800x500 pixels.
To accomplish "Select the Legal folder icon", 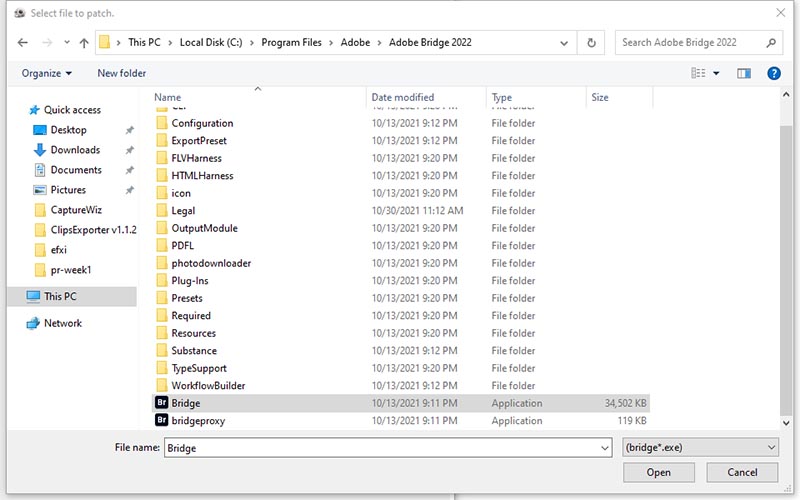I will click(162, 211).
